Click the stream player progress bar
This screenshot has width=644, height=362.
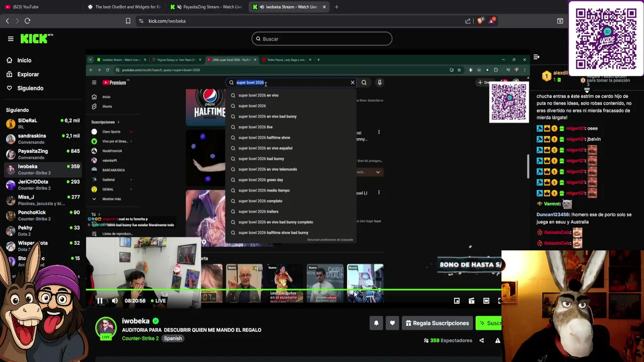(294, 290)
